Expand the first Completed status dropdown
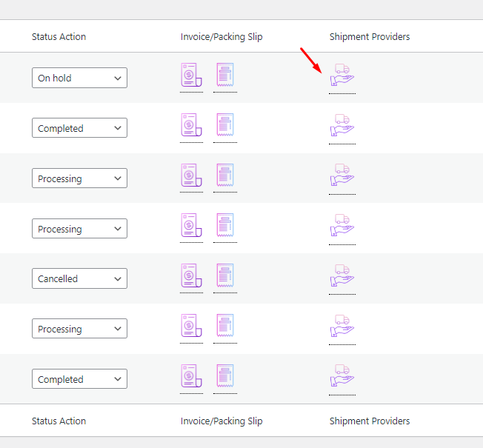This screenshot has height=448, width=483. tap(79, 128)
